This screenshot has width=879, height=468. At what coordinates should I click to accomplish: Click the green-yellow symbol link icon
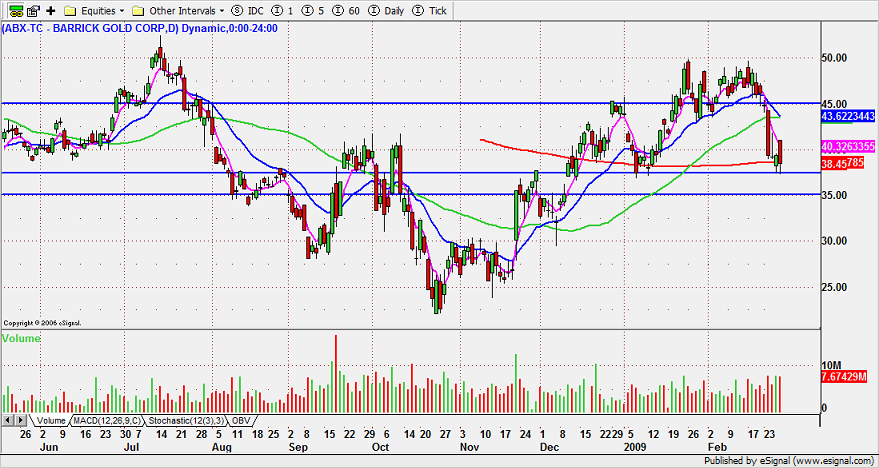(17, 11)
